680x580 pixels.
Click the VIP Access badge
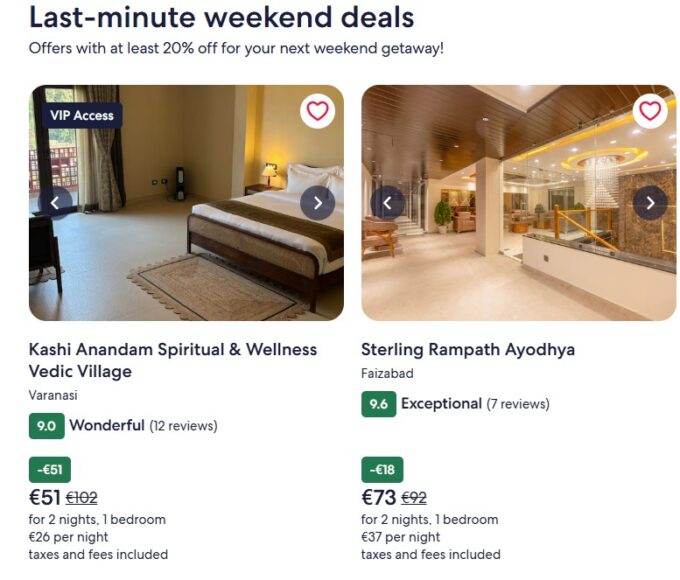(81, 115)
